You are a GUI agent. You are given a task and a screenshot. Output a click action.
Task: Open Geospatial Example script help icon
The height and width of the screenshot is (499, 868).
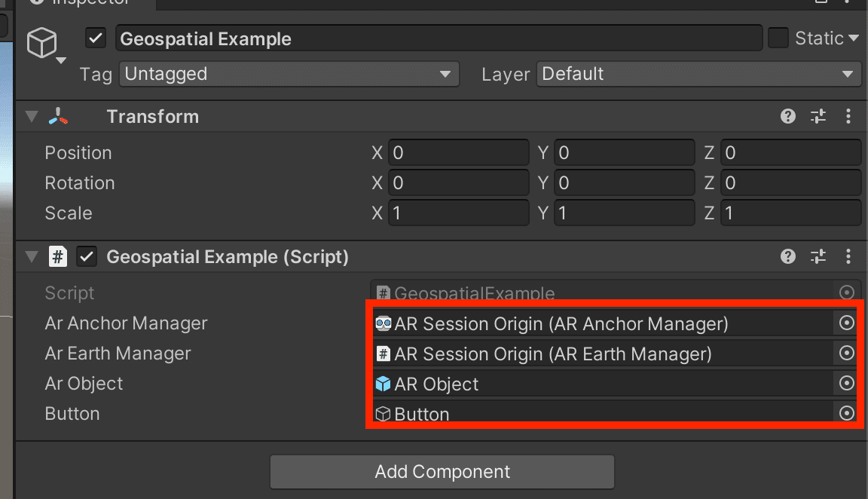[x=787, y=256]
